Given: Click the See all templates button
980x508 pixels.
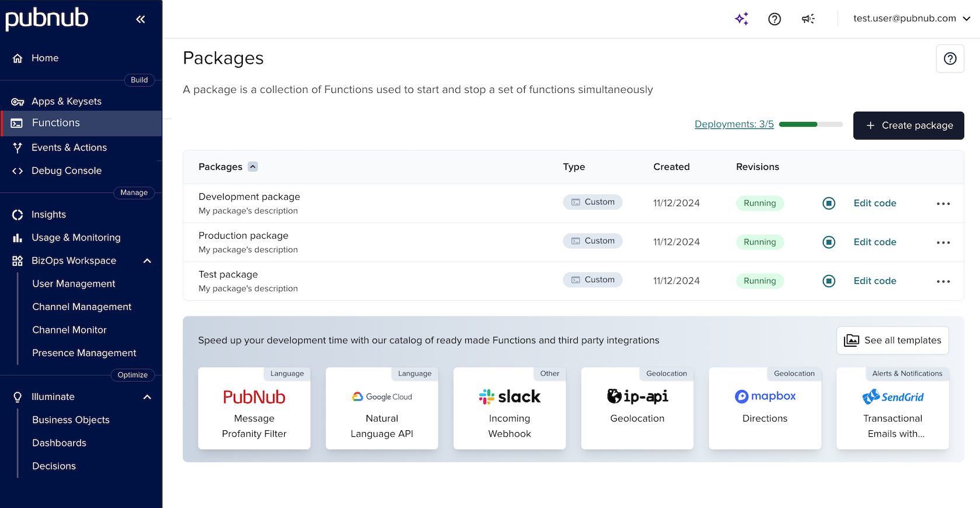Looking at the screenshot, I should click(x=892, y=340).
